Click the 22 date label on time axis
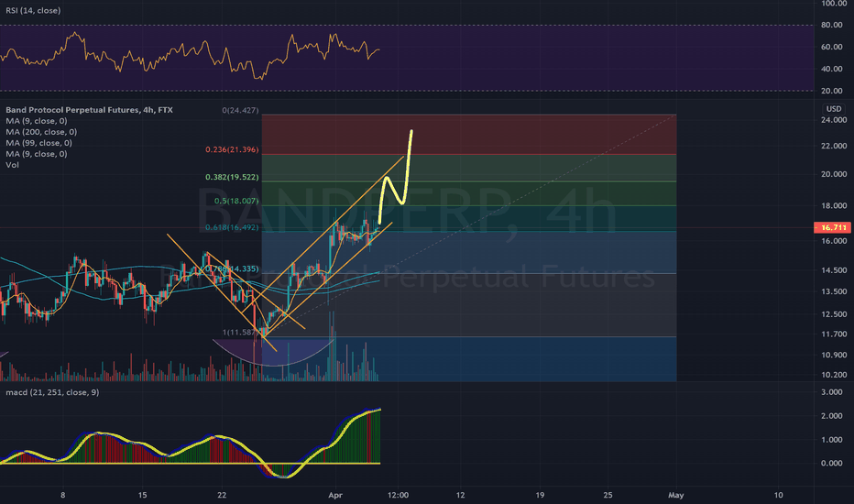Image resolution: width=854 pixels, height=504 pixels. click(x=222, y=495)
